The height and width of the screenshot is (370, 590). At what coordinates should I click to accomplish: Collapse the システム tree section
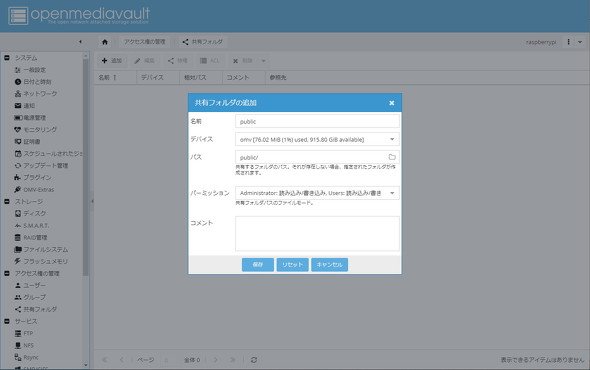7,58
